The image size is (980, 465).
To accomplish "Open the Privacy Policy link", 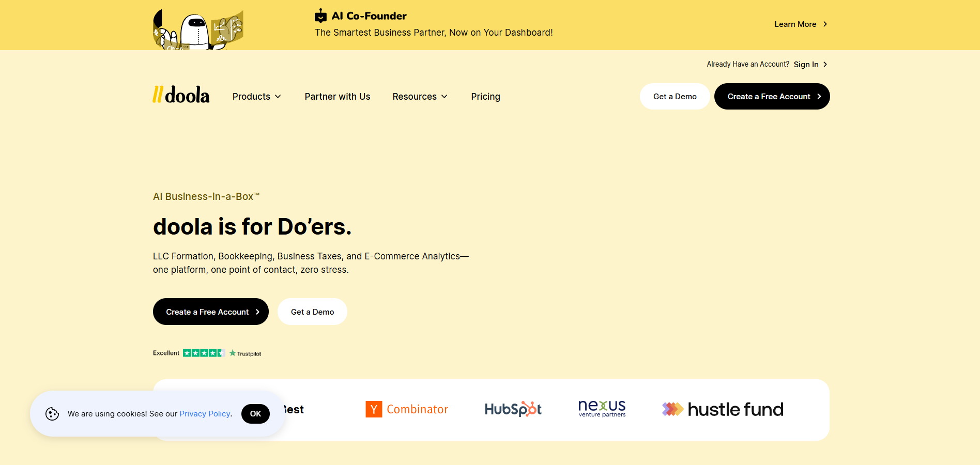I will 205,413.
